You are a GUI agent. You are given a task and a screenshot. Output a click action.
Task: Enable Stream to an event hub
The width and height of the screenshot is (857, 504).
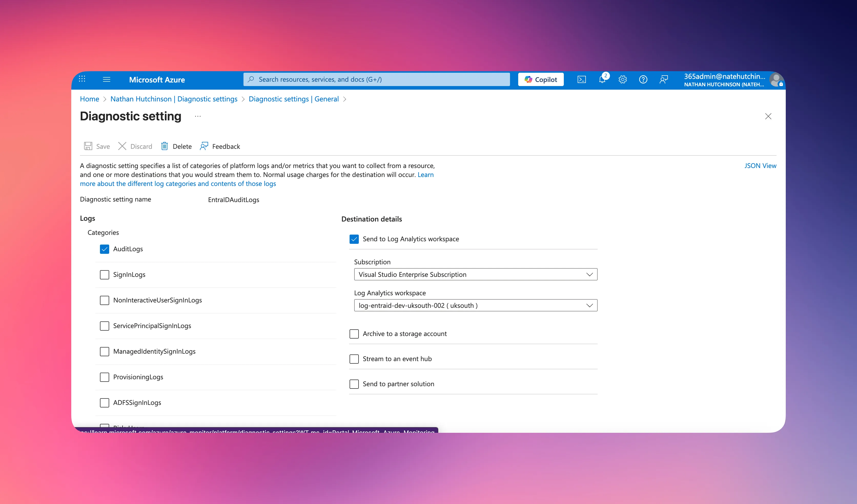[354, 359]
